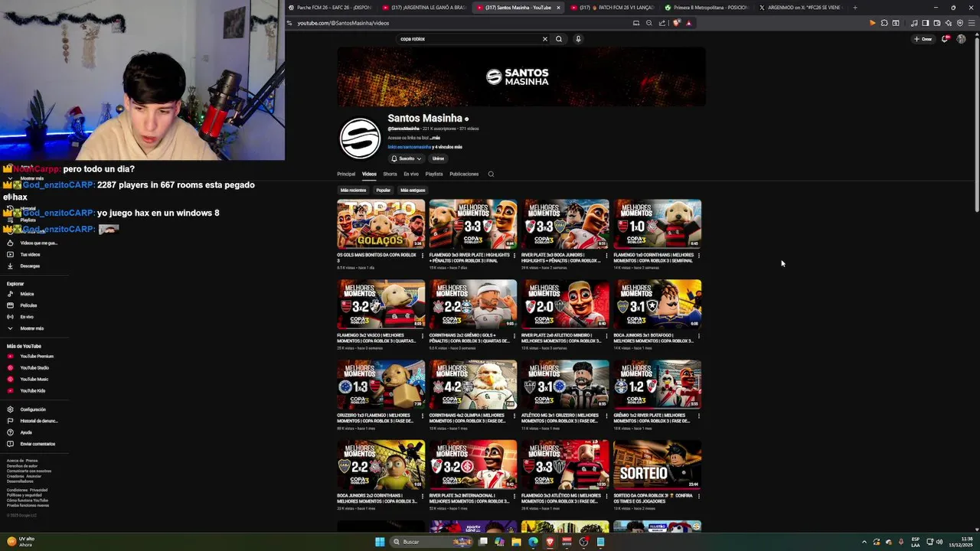Select the Videos channel tab

click(369, 174)
